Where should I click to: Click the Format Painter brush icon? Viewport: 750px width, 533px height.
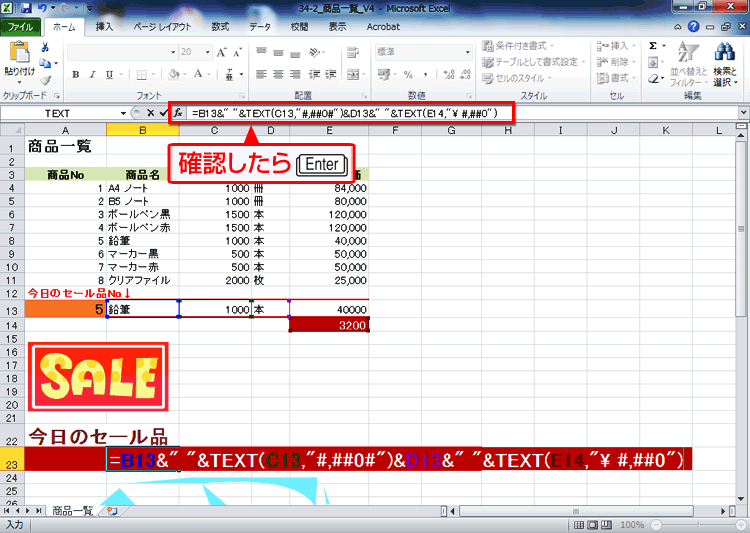pyautogui.click(x=45, y=80)
